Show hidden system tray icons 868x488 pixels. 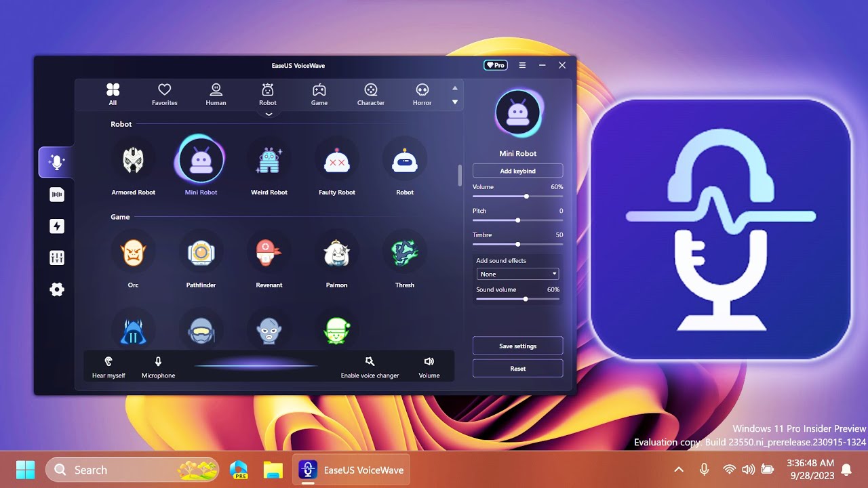(x=679, y=470)
